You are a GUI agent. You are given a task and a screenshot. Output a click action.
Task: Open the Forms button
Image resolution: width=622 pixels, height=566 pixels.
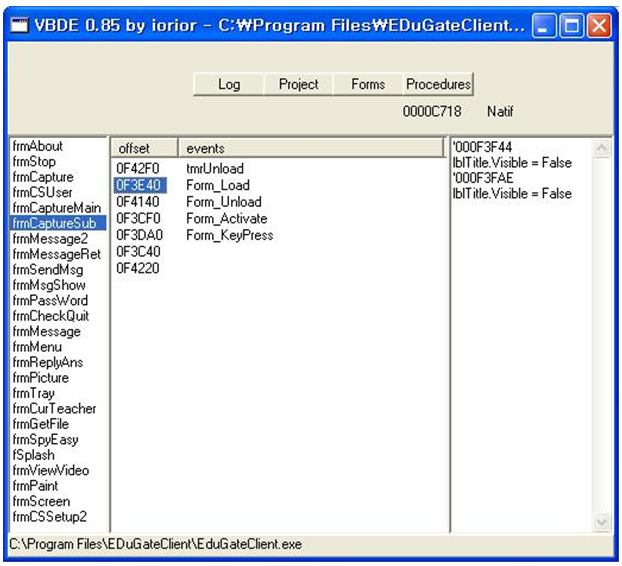click(x=368, y=84)
